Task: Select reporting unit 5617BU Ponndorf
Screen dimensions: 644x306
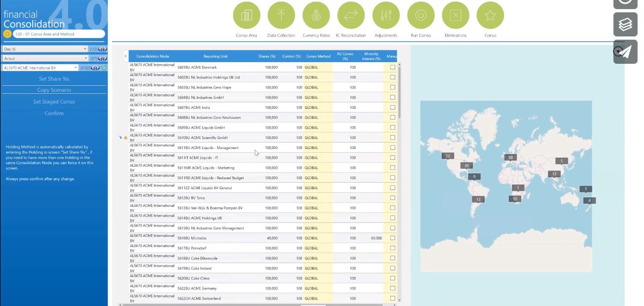Action: click(x=191, y=248)
